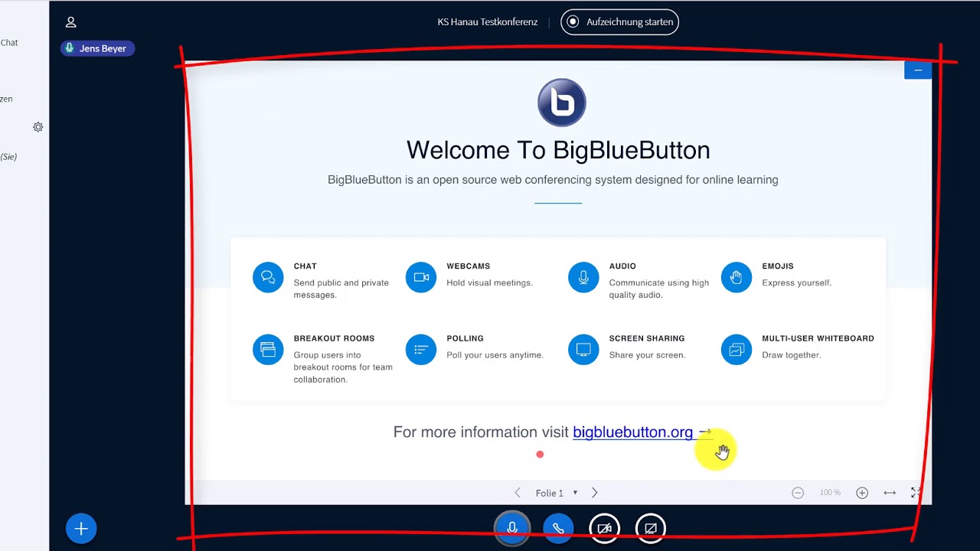Click the Aufzeichnung starten recording button
This screenshot has height=551, width=980.
coord(620,22)
